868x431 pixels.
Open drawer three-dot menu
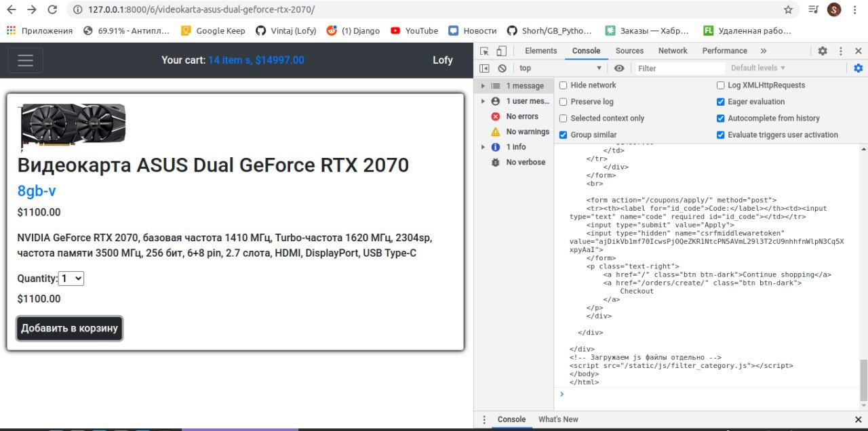click(x=484, y=419)
